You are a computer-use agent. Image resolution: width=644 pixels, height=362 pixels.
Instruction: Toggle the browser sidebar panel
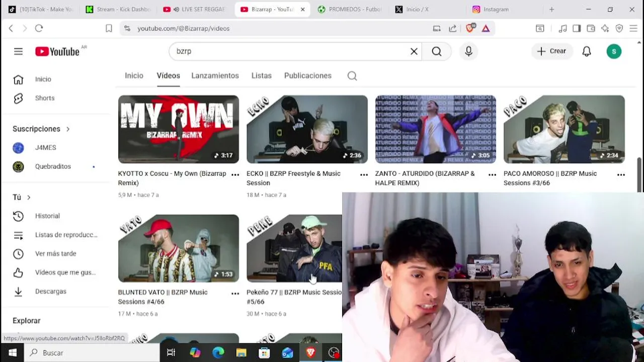577,29
